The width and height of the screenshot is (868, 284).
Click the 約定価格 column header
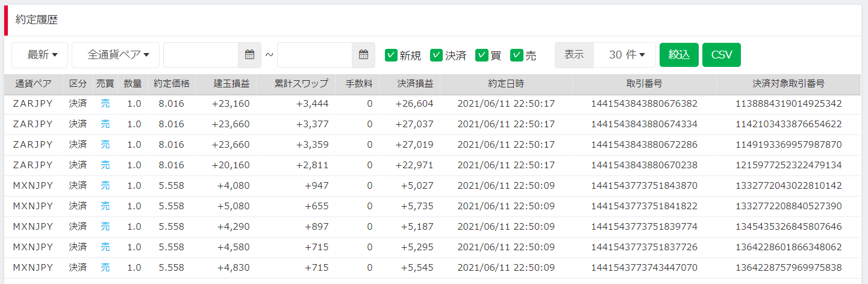172,84
